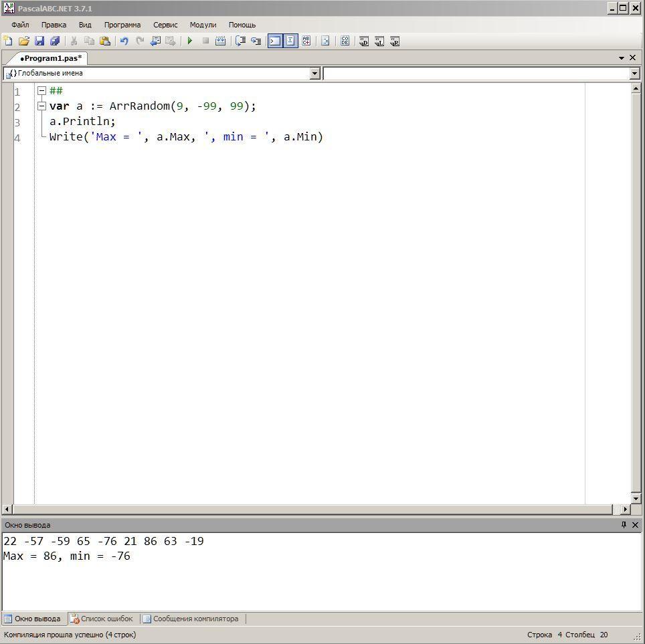Image resolution: width=645 pixels, height=644 pixels.
Task: Click a.Max in the Write statement
Action: [173, 136]
